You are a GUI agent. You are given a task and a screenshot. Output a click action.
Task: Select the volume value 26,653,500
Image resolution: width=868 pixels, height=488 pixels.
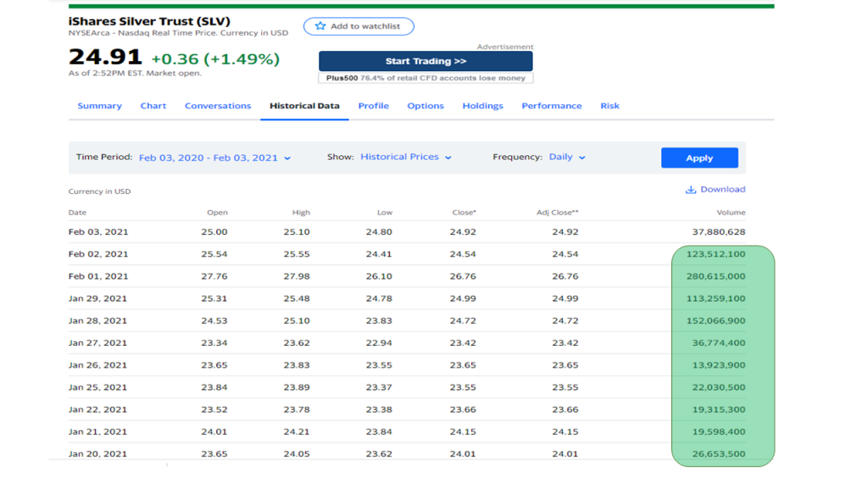719,454
